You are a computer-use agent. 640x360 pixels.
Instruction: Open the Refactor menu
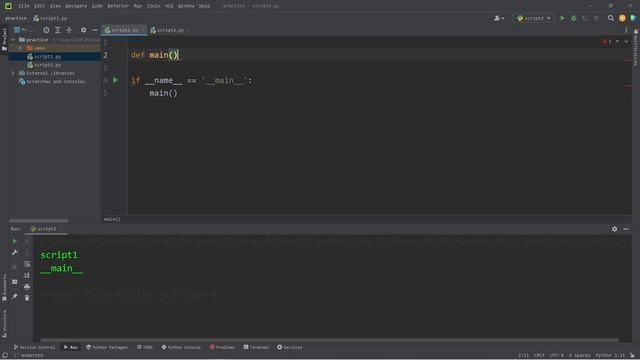[x=118, y=6]
